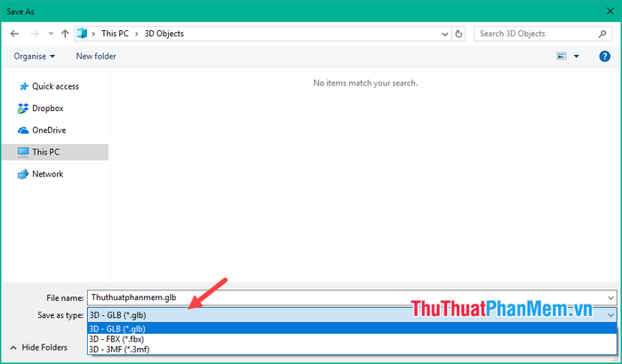Viewport: 622px width, 364px height.
Task: Choose 3D - 3MF (*.3mf) format
Action: [352, 349]
